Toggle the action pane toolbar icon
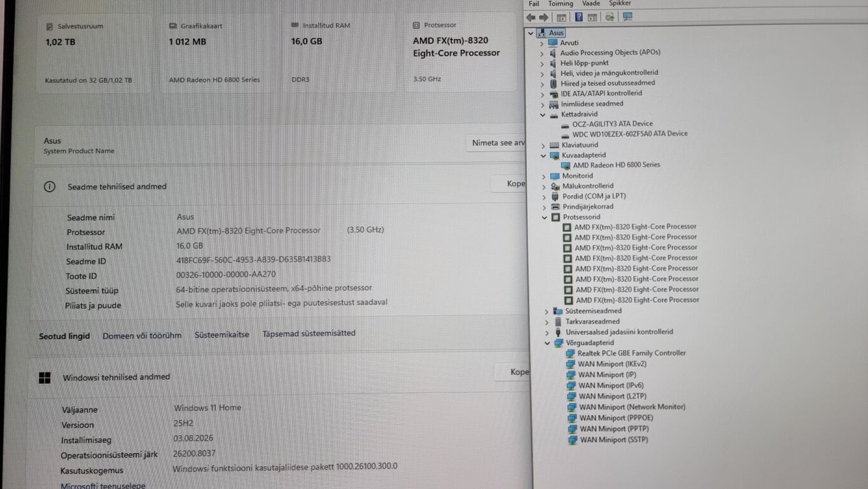 pyautogui.click(x=592, y=17)
